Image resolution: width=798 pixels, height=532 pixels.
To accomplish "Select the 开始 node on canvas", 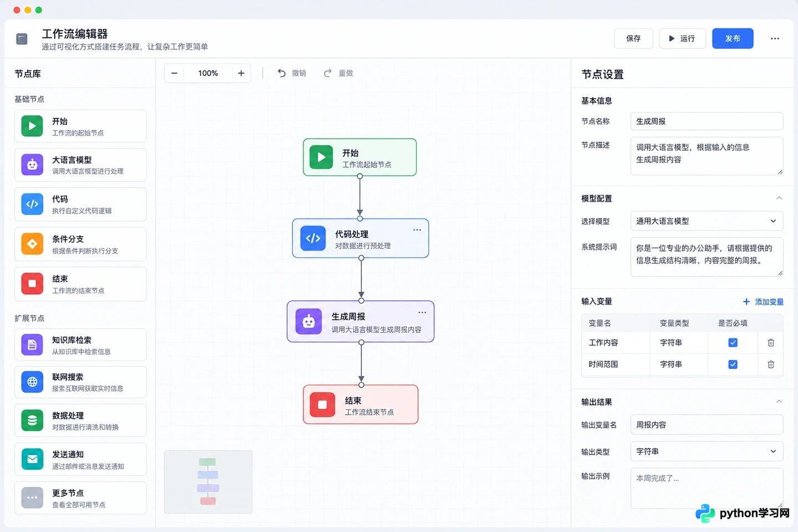I will coord(360,157).
